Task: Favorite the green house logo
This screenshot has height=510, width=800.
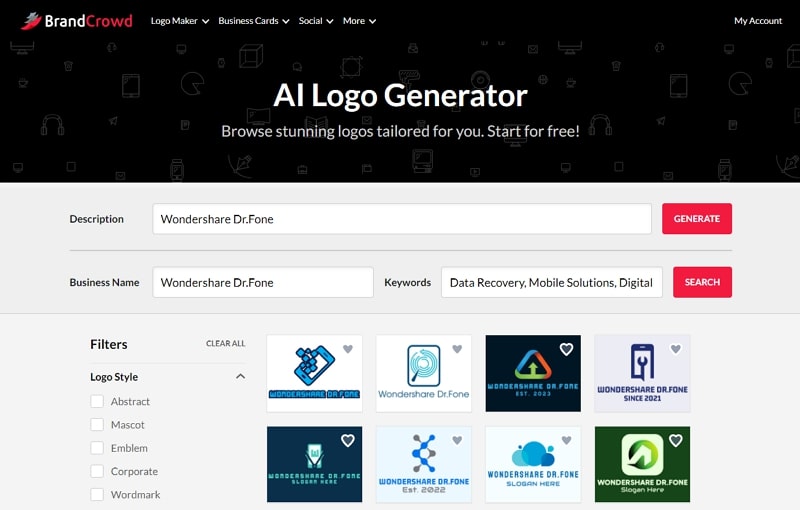Action: [x=676, y=441]
